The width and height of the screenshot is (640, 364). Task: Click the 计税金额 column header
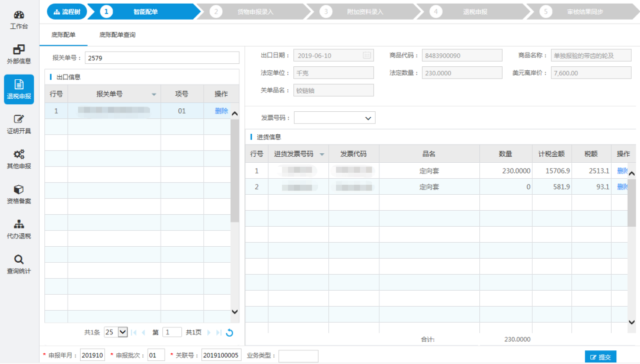pos(552,154)
